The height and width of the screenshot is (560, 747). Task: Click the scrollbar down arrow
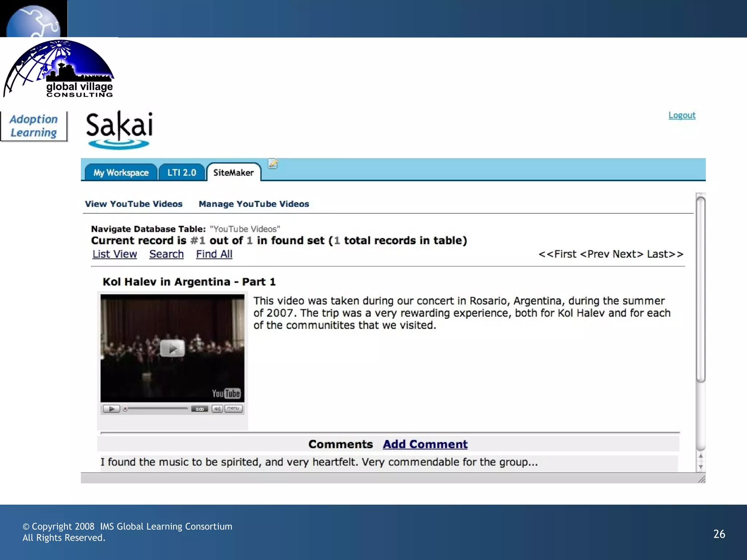click(x=700, y=467)
